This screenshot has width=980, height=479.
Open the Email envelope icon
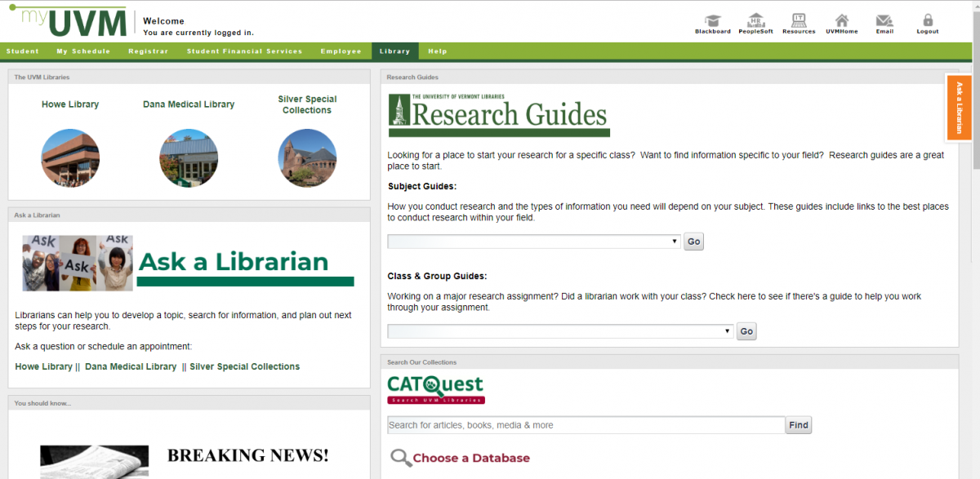coord(884,20)
